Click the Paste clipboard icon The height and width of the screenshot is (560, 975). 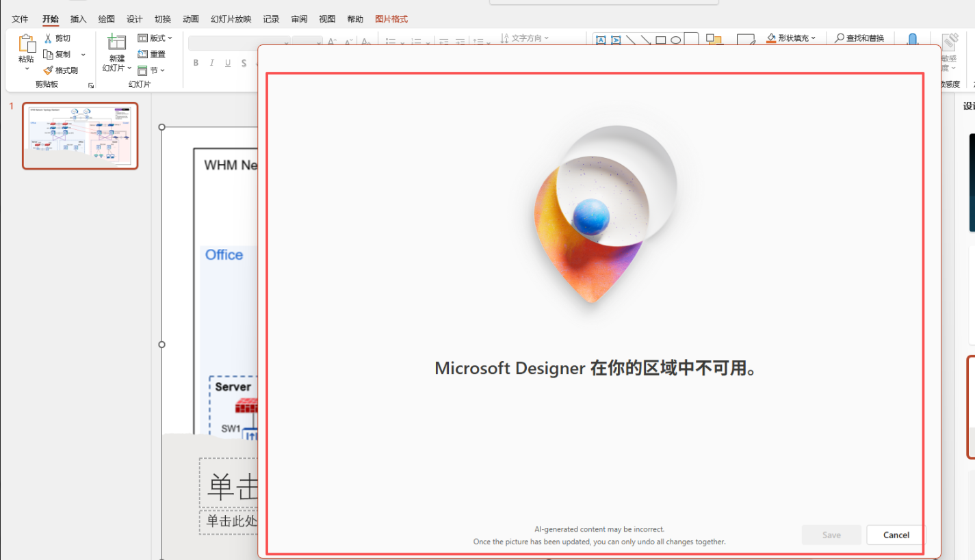point(26,44)
